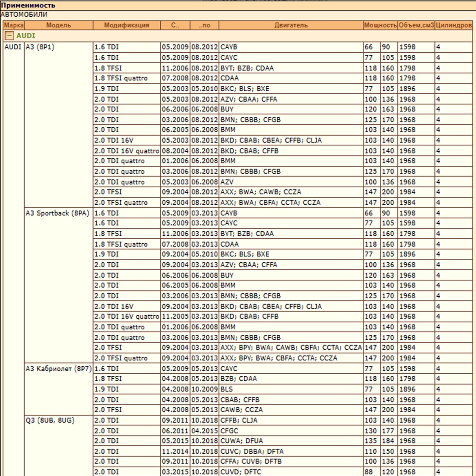Sort by the Марка column header

(14, 25)
